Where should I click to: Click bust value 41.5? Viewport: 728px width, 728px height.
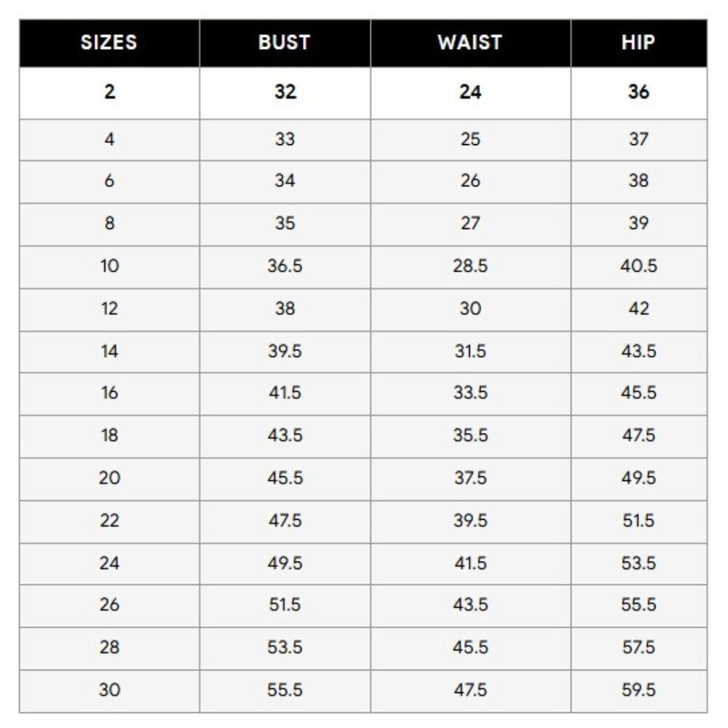[285, 393]
